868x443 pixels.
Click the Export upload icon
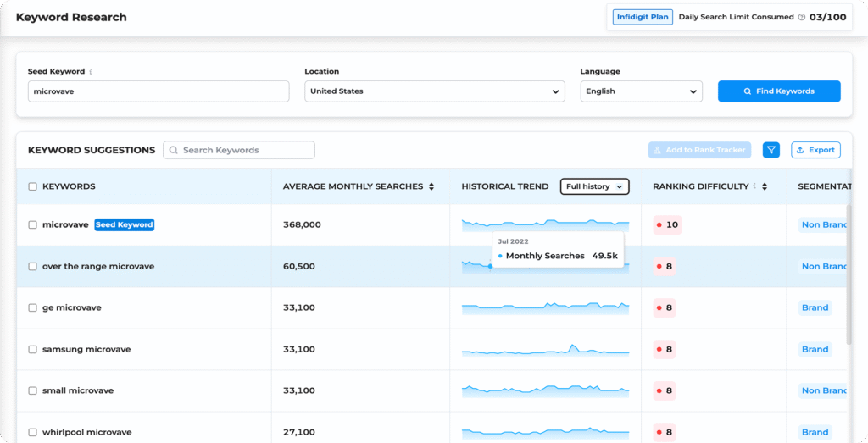point(800,150)
